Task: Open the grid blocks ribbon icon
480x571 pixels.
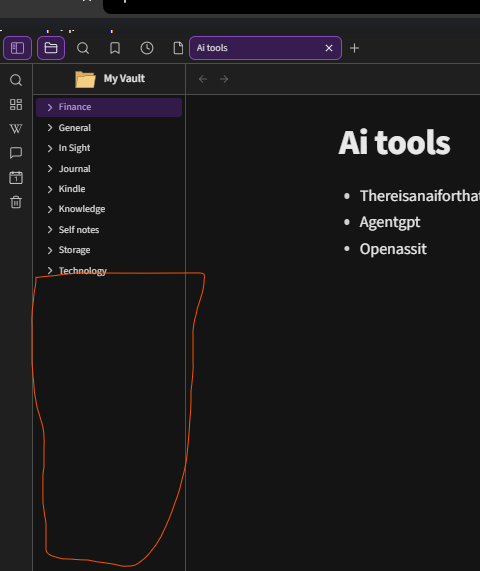Action: coord(16,105)
